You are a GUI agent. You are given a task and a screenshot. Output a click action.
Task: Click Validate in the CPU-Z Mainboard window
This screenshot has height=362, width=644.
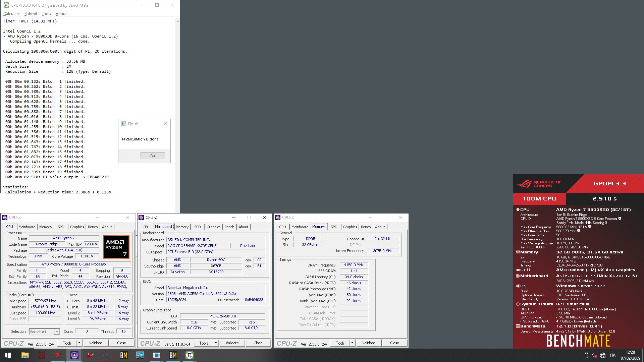(x=232, y=343)
